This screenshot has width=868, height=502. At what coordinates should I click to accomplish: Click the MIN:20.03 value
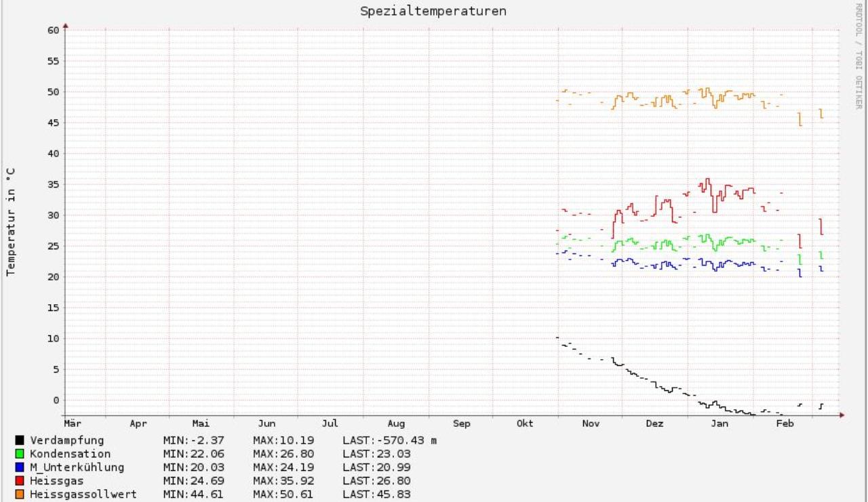[x=193, y=467]
